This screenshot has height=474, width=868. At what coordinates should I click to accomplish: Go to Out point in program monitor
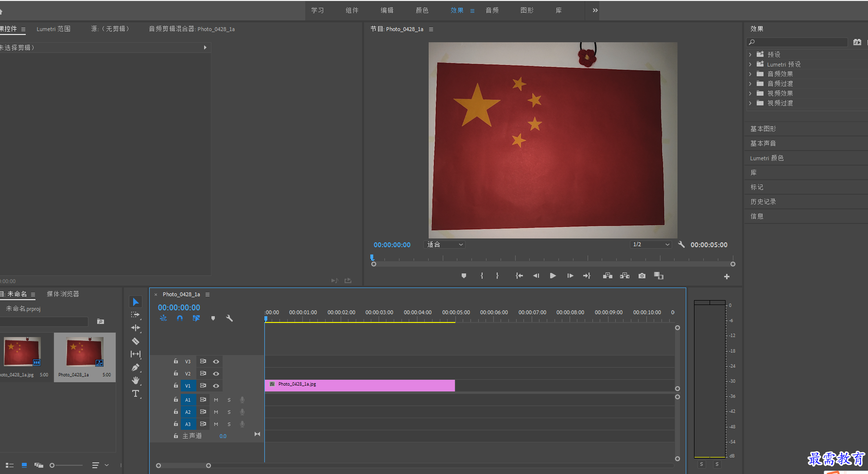point(587,276)
